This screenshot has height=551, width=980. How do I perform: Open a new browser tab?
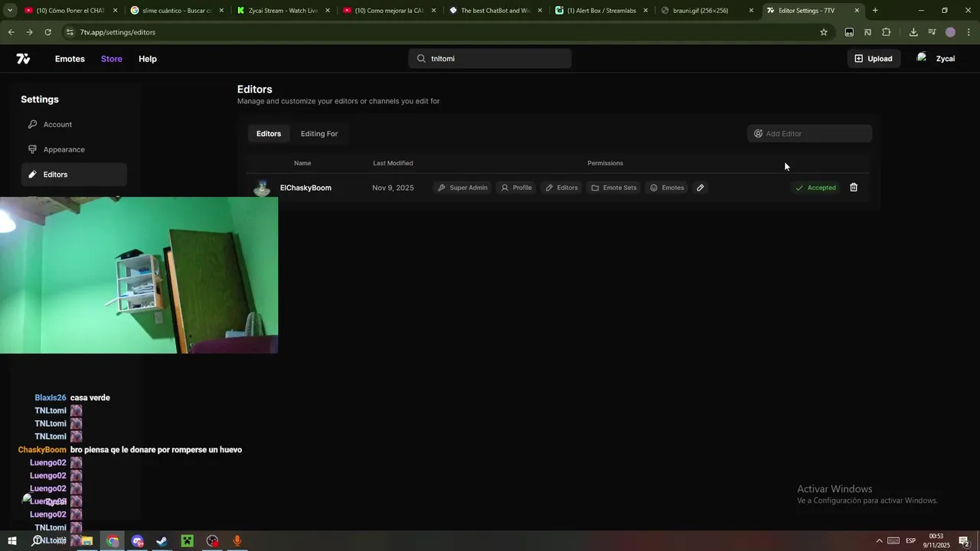(x=875, y=11)
